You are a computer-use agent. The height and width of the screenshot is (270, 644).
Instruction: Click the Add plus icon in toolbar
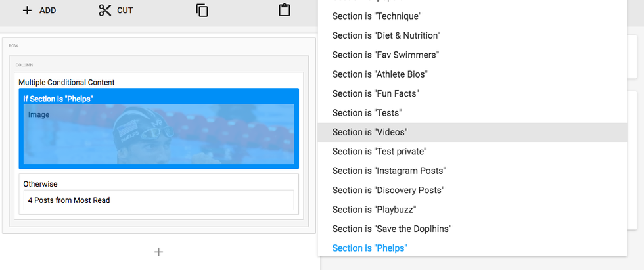27,11
